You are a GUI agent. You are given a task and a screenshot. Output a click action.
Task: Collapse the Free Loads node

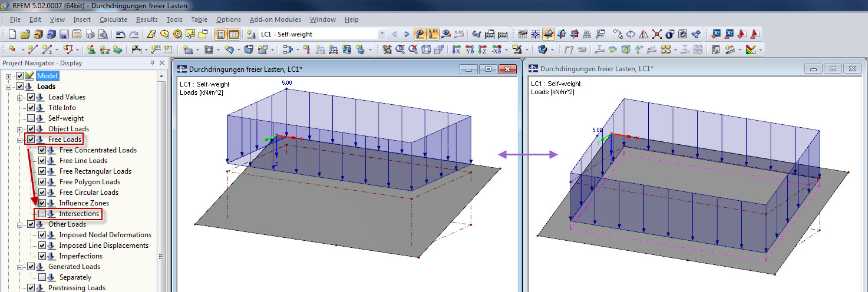tap(19, 140)
